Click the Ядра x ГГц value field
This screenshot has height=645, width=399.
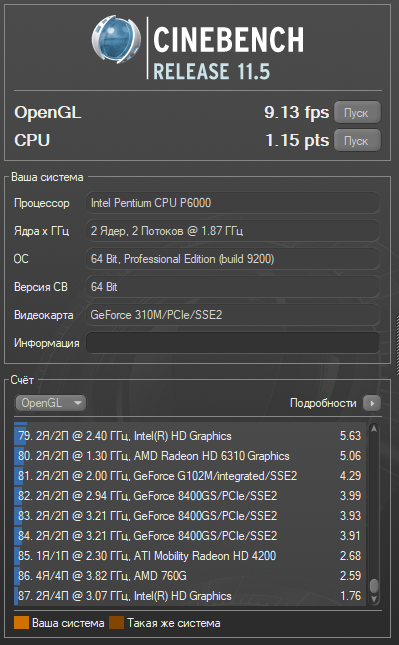pyautogui.click(x=232, y=231)
